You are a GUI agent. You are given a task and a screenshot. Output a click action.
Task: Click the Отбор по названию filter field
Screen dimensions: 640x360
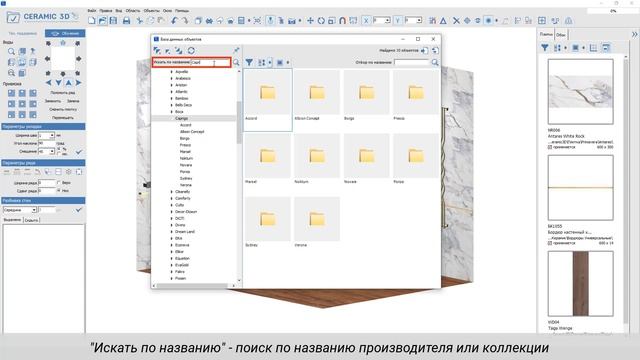click(412, 62)
